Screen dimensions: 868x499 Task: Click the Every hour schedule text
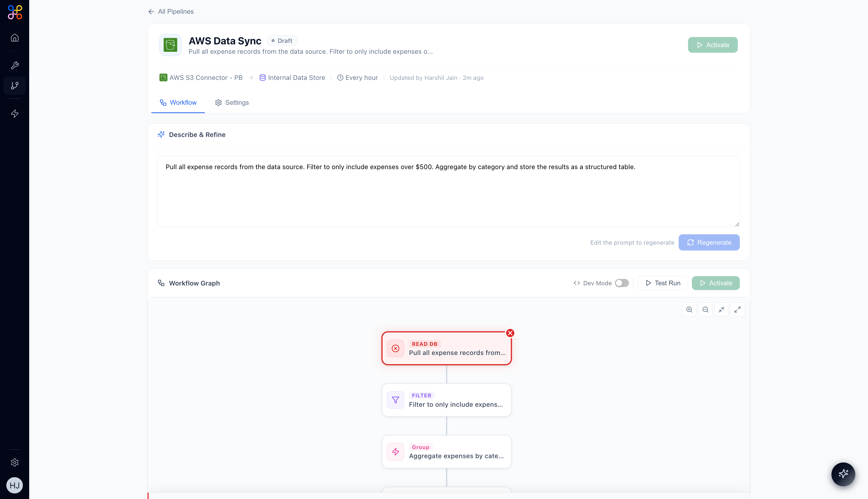point(361,77)
